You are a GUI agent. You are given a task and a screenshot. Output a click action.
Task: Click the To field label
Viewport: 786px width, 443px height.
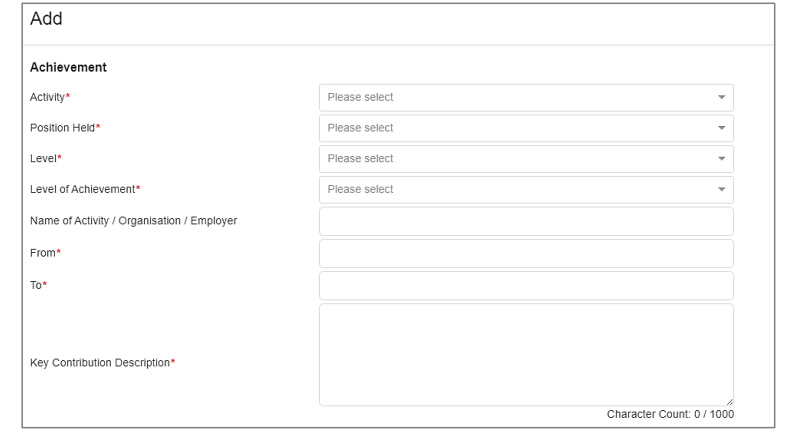pyautogui.click(x=39, y=284)
